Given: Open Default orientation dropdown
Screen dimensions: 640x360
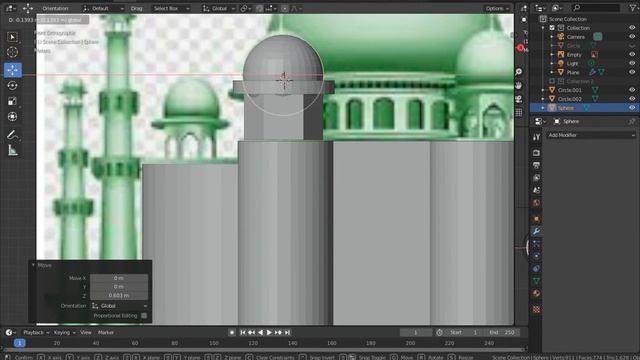Looking at the screenshot, I should pos(103,8).
